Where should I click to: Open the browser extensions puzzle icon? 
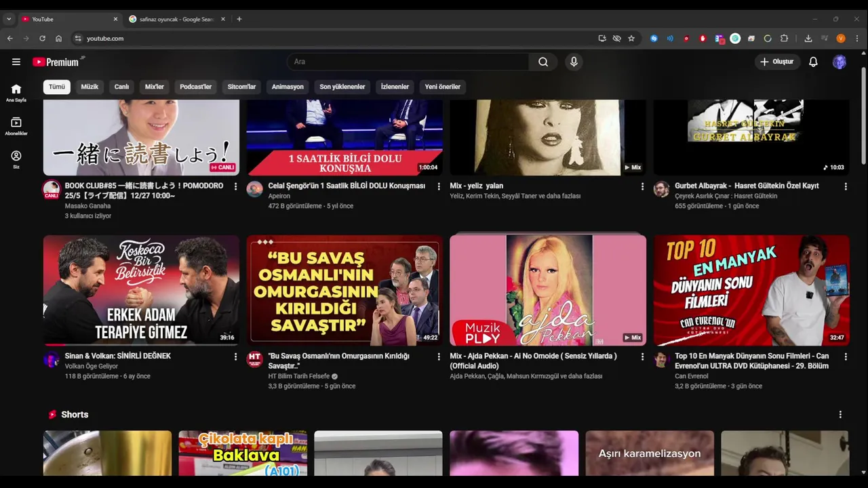click(x=785, y=39)
